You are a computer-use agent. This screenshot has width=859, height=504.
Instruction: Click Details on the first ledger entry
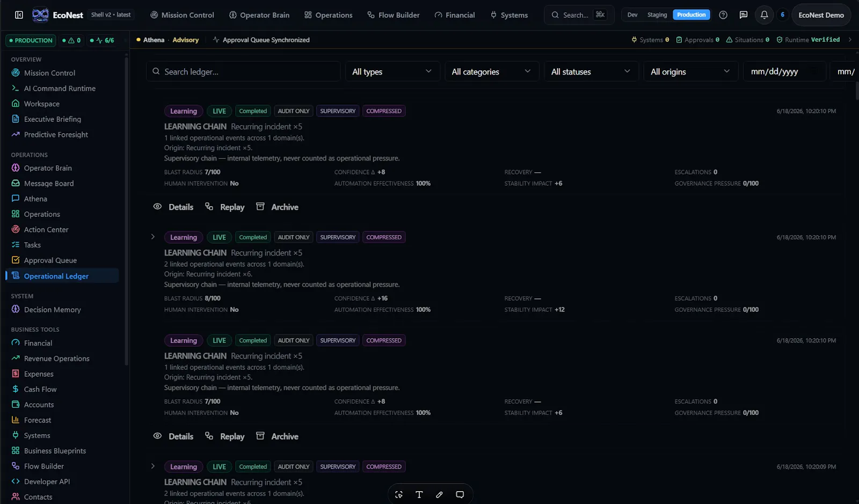pyautogui.click(x=173, y=207)
